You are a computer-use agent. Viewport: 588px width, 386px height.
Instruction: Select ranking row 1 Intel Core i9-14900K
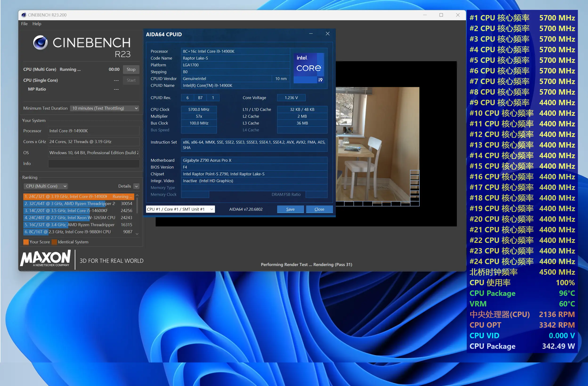[79, 196]
